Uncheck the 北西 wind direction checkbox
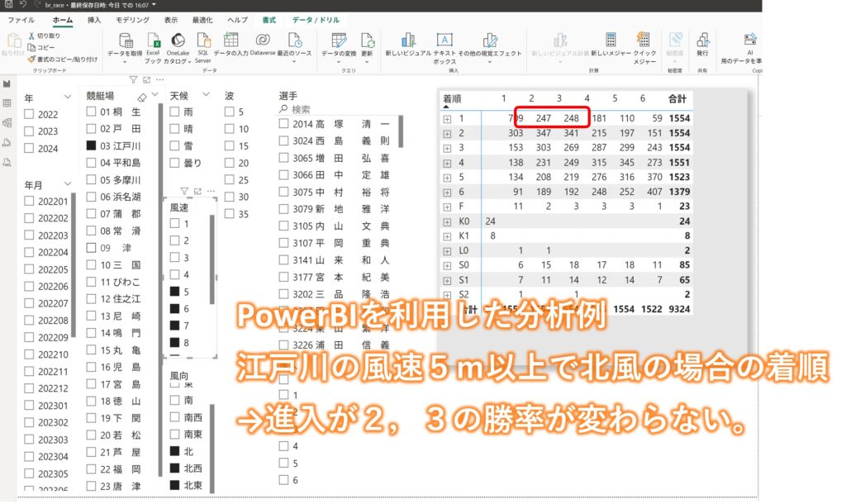 pyautogui.click(x=174, y=468)
